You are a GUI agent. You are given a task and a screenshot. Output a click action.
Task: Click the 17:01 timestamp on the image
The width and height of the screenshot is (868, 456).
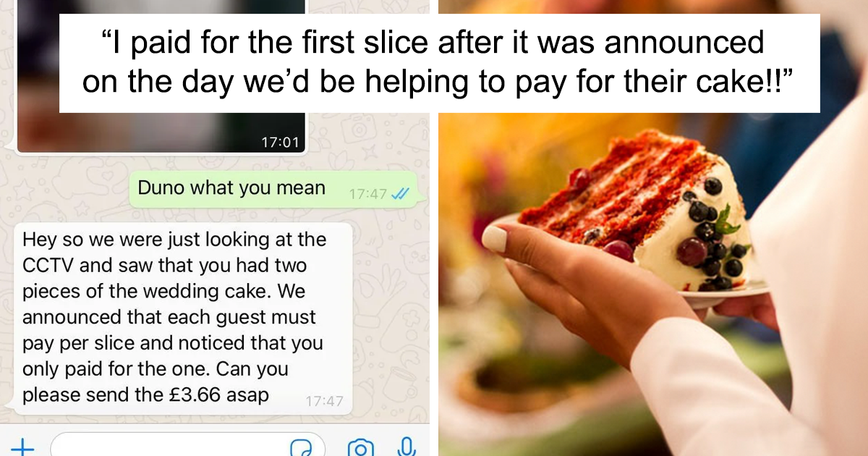point(279,143)
